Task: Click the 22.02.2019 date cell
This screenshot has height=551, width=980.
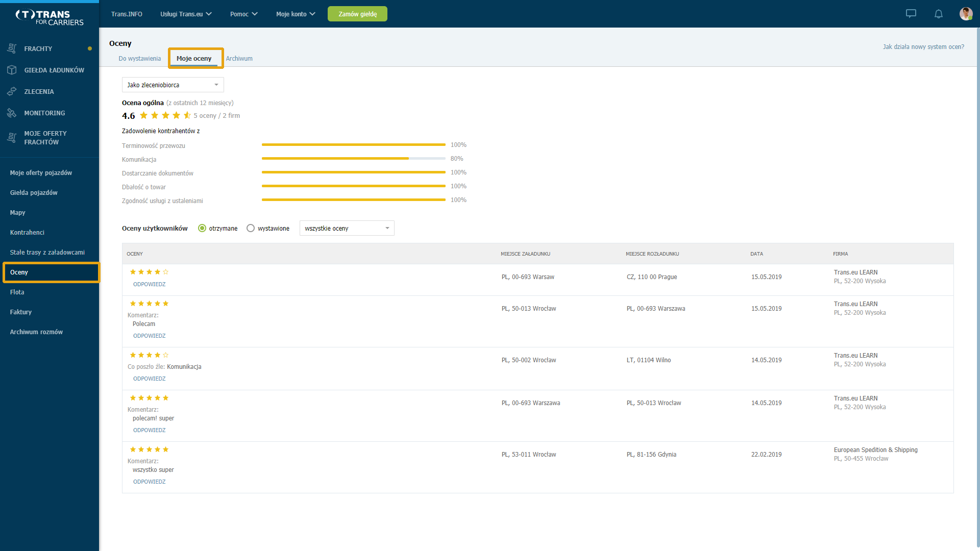Action: click(766, 454)
